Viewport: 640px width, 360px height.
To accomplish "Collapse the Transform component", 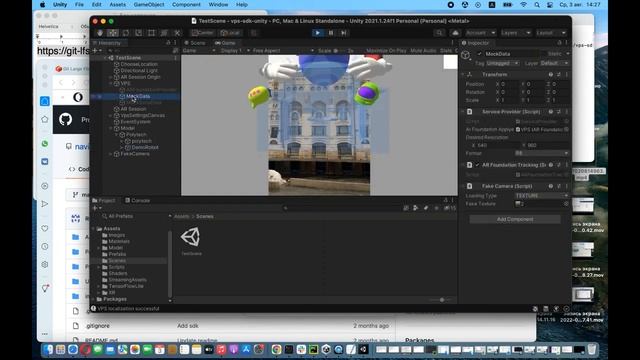I will pos(463,75).
